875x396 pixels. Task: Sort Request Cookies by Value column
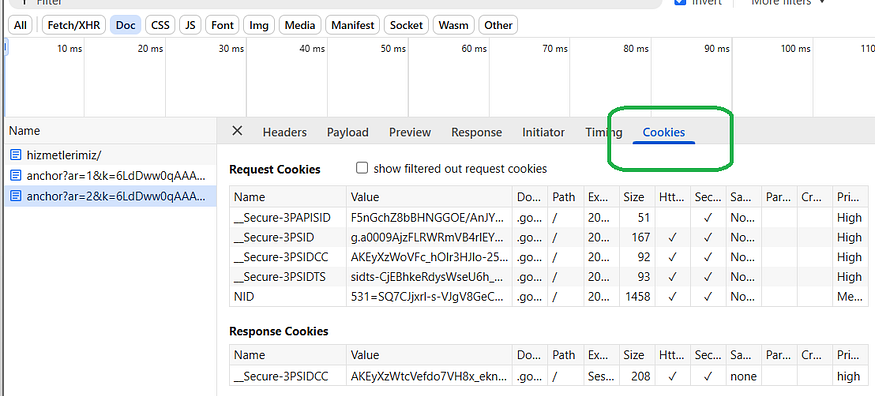click(429, 197)
